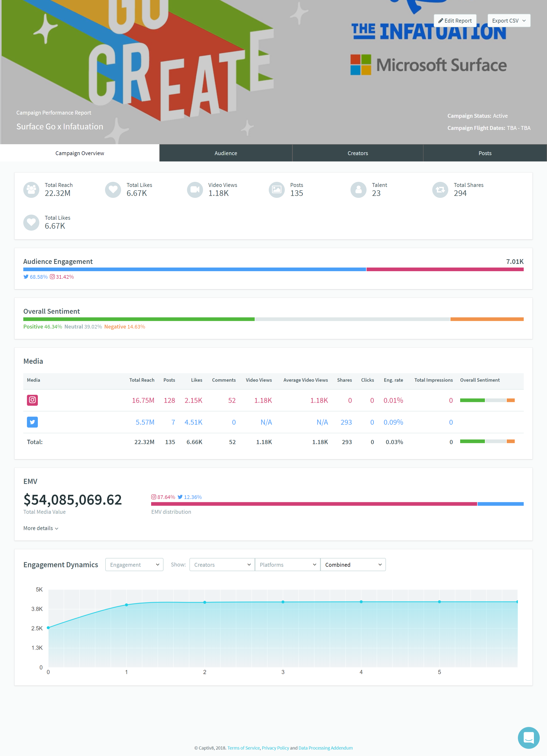Click the Edit Report button
The image size is (547, 756).
[455, 21]
